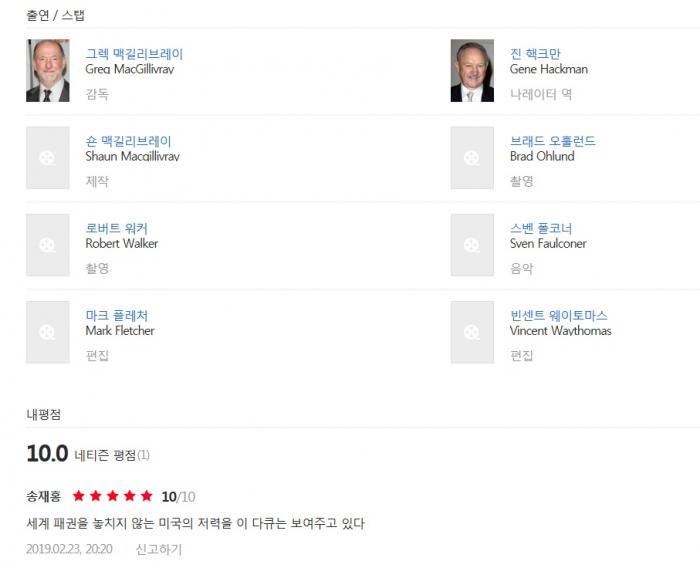Screen dimensions: 700x568
Task: Click the red star rating icons
Action: 113,496
